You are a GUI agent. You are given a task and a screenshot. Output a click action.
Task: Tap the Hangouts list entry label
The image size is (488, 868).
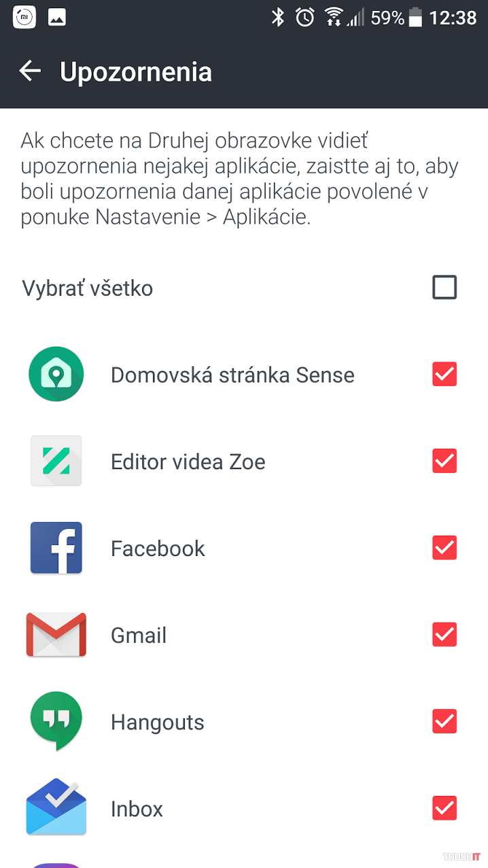pyautogui.click(x=158, y=722)
